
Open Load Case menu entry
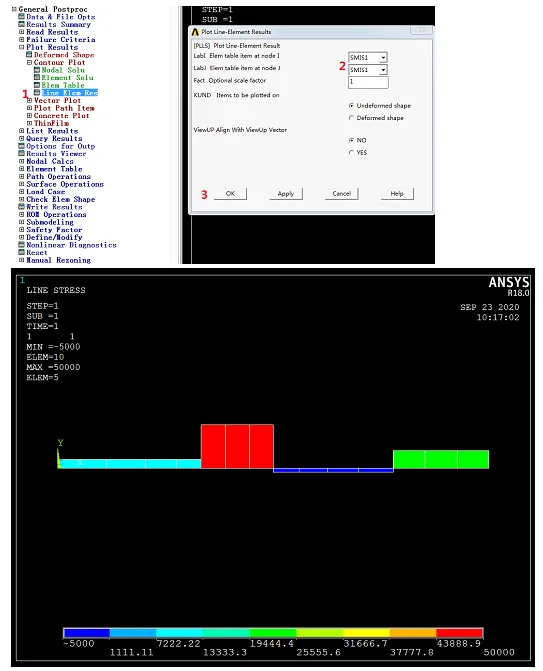point(45,192)
